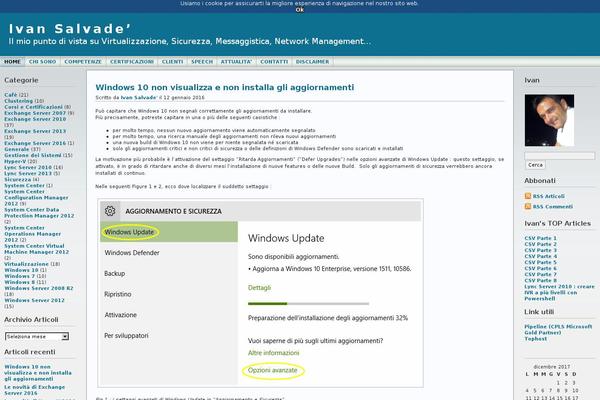Open top article CSV Parte 7
Image resolution: width=600 pixels, height=400 pixels.
[x=541, y=274]
